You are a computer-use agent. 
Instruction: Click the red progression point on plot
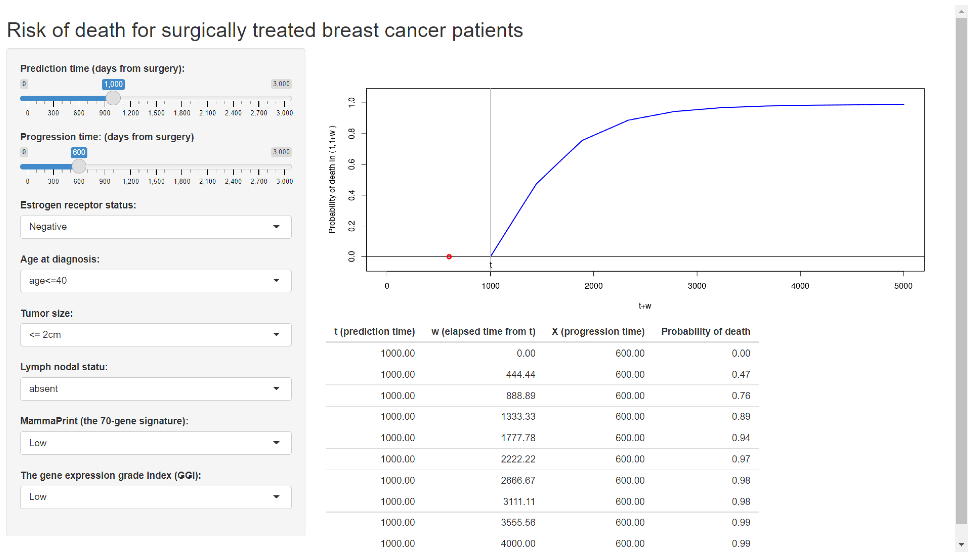(x=449, y=257)
